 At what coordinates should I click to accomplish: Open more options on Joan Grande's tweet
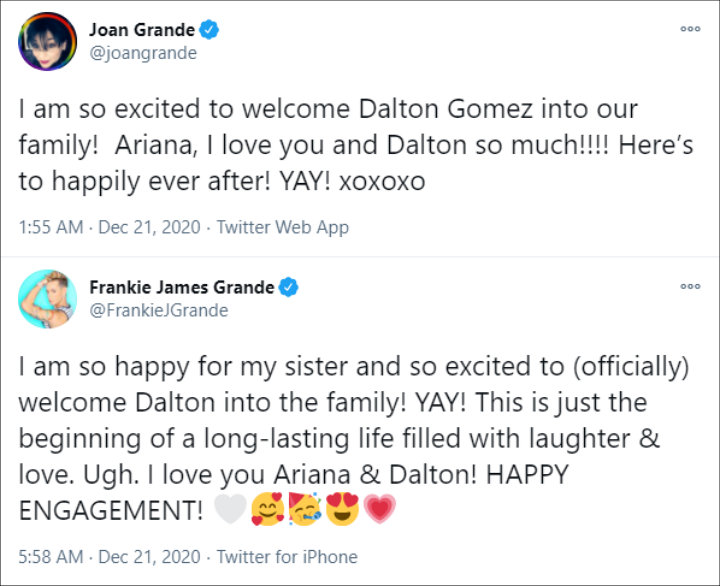pos(690,29)
